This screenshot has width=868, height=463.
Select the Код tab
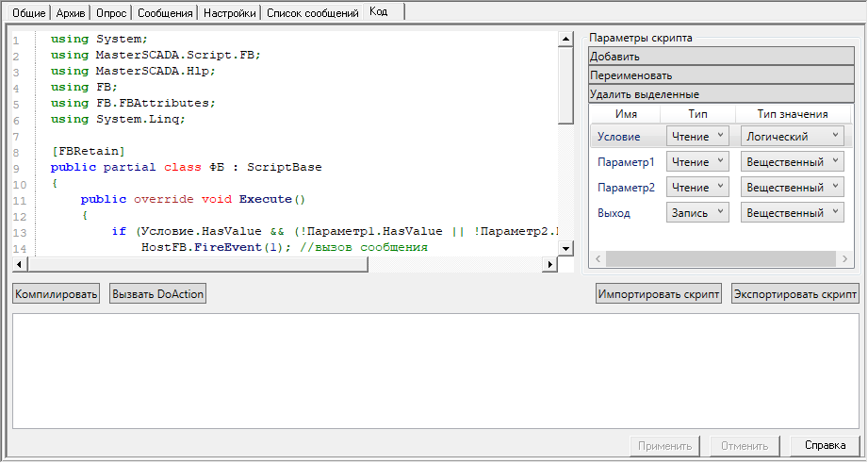384,11
